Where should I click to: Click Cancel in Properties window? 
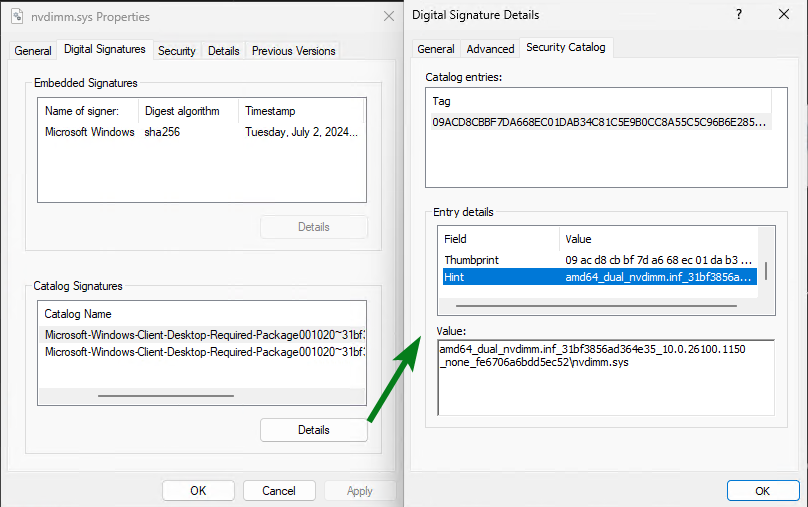click(x=279, y=491)
